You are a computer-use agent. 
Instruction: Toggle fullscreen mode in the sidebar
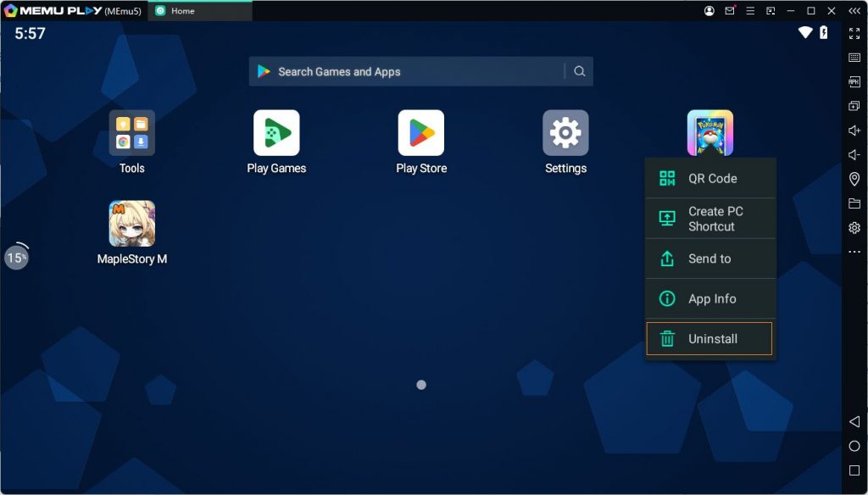tap(854, 34)
